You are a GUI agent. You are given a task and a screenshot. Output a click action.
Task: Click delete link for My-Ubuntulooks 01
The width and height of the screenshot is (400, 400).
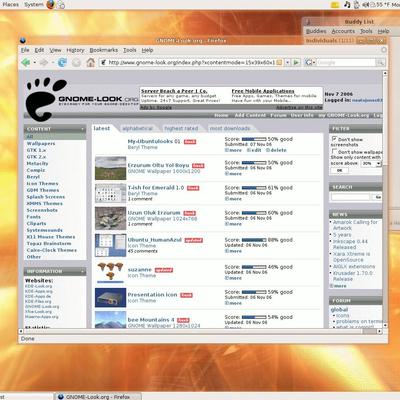click(276, 150)
